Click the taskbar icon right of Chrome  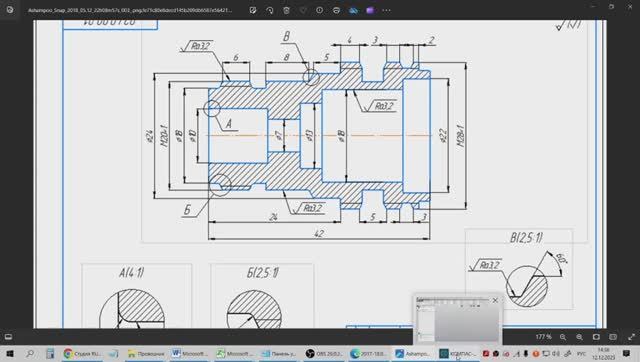[x=114, y=353]
